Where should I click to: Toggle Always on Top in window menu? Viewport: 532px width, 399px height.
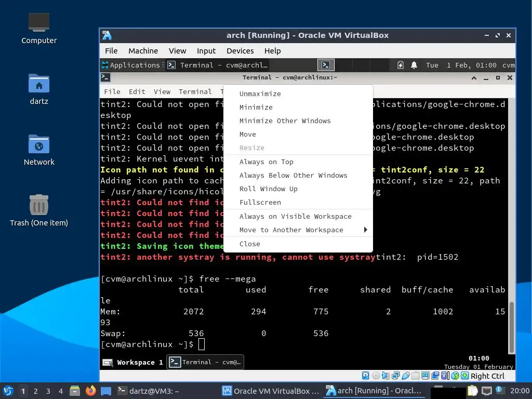[298, 162]
